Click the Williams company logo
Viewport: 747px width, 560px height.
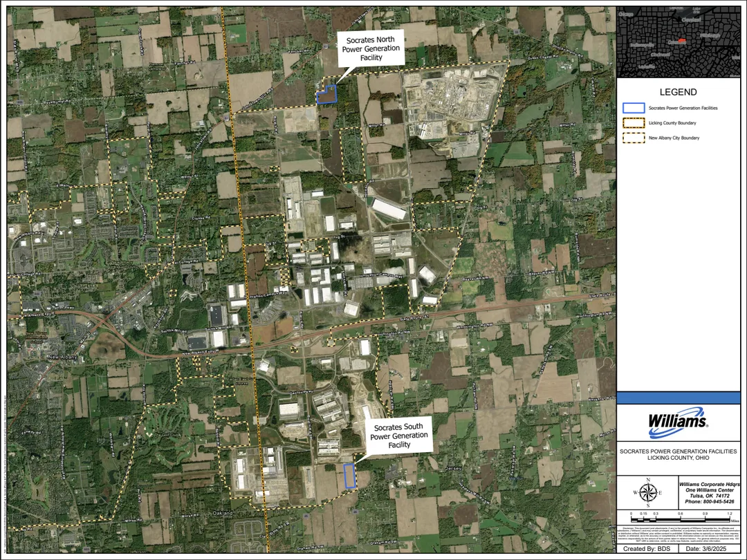point(677,422)
